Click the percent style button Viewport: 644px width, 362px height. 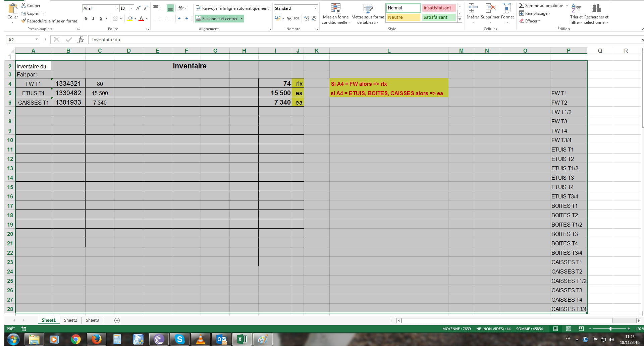(x=289, y=19)
